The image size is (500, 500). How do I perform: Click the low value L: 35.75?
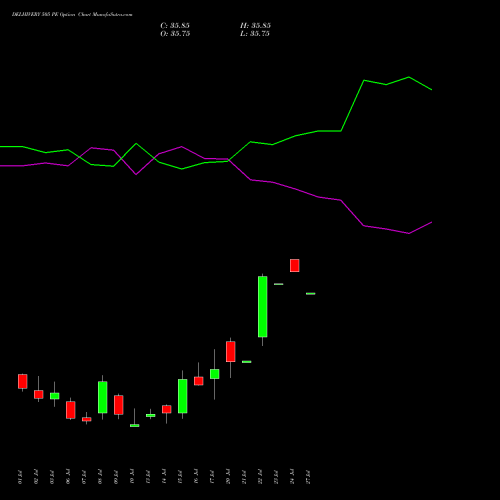pos(255,34)
